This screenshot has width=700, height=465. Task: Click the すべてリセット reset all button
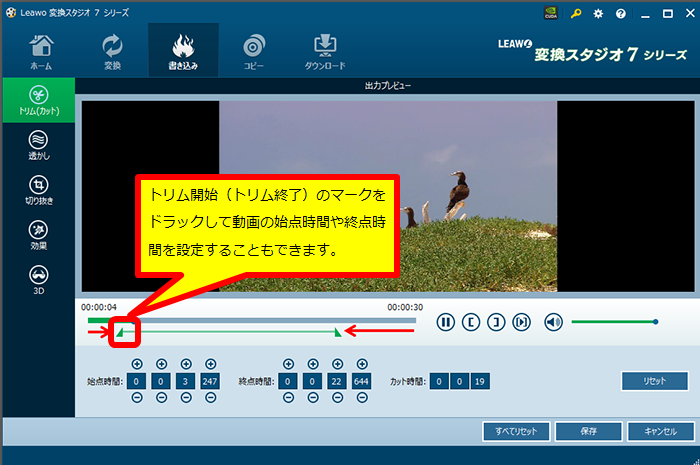[516, 432]
